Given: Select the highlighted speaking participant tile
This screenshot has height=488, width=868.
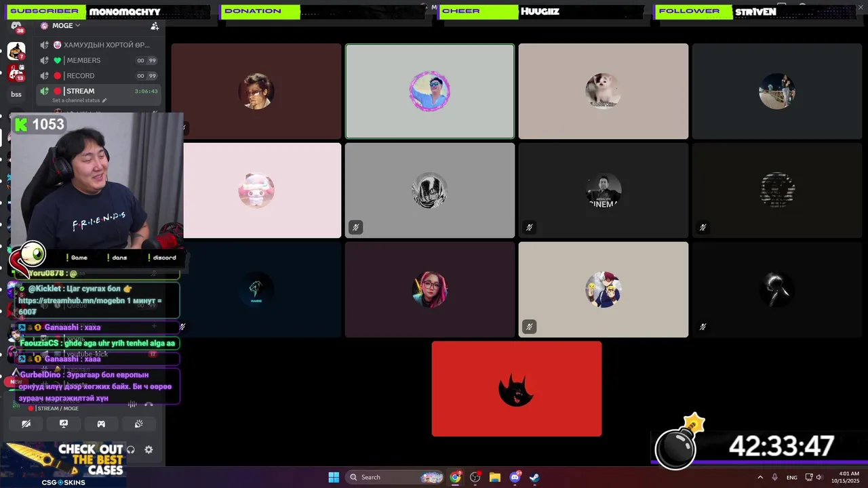Looking at the screenshot, I should click(x=430, y=91).
